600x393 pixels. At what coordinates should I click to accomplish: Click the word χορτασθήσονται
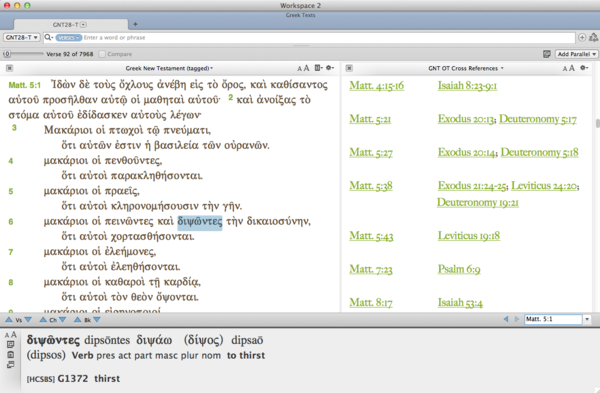(x=152, y=237)
